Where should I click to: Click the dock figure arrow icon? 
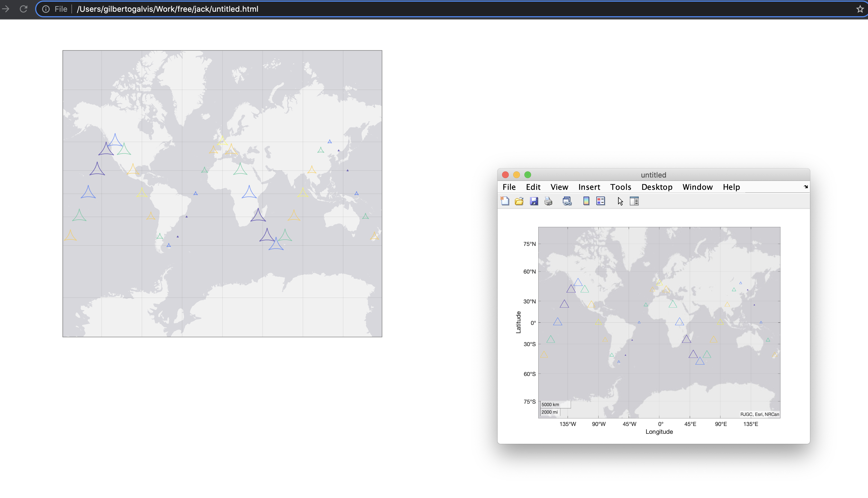tap(806, 187)
